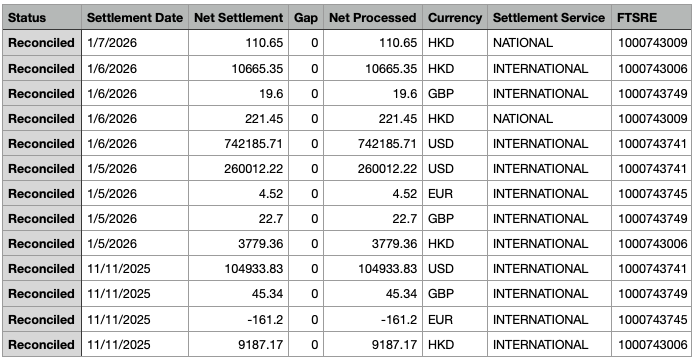Image resolution: width=695 pixels, height=360 pixels.
Task: Click the Settlement Service column header
Action: tap(549, 18)
